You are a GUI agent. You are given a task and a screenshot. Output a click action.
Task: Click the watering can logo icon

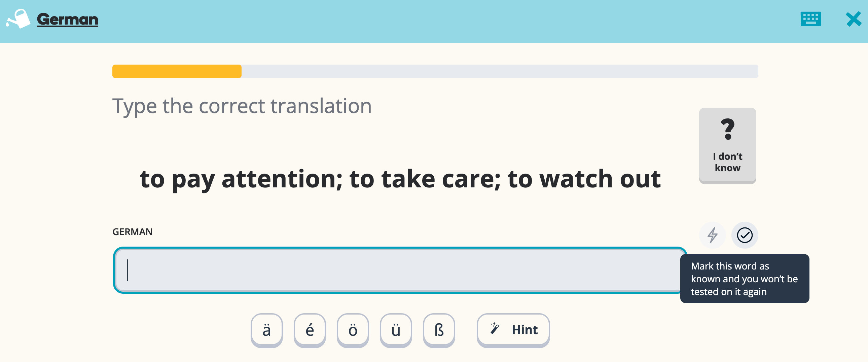pos(19,19)
